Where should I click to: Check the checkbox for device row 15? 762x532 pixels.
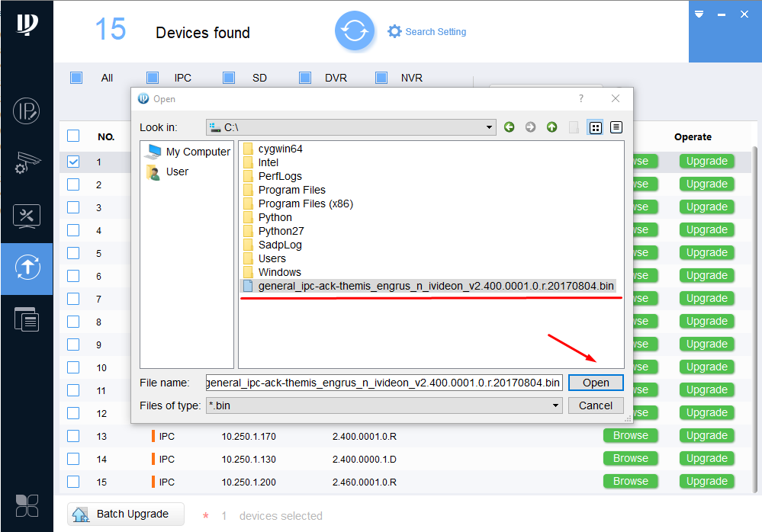73,482
